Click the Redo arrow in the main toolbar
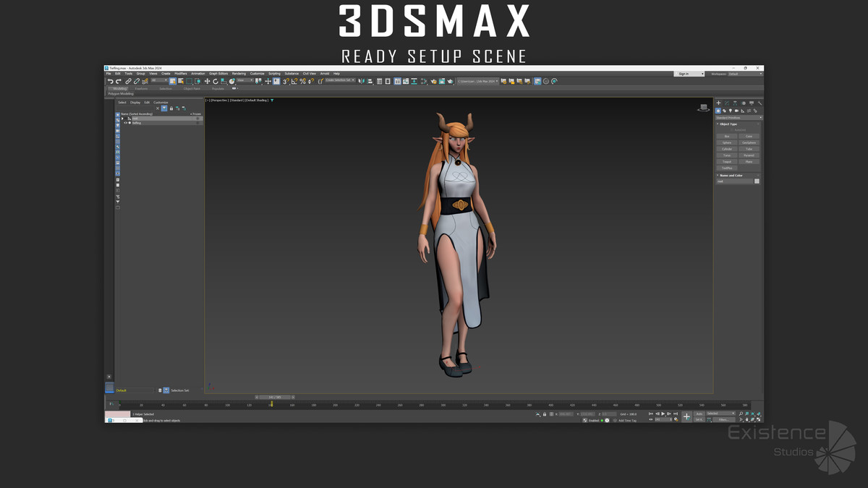The height and width of the screenshot is (488, 868). point(118,81)
